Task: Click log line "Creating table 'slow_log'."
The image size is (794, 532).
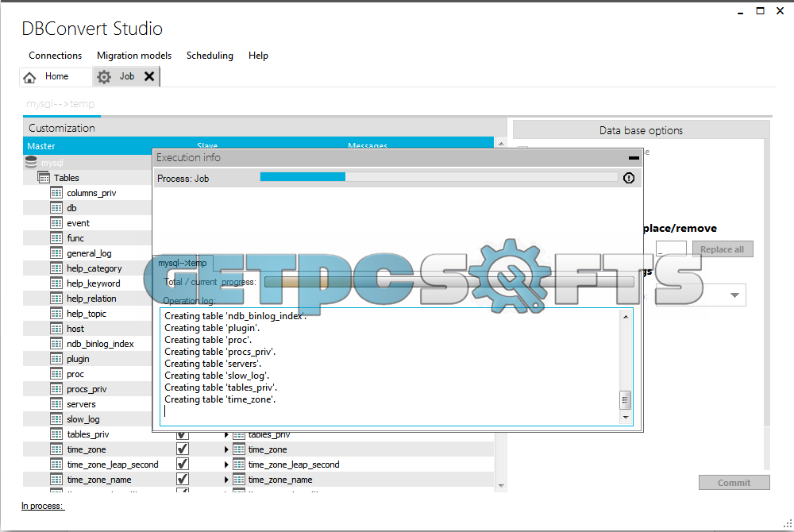Action: 217,376
